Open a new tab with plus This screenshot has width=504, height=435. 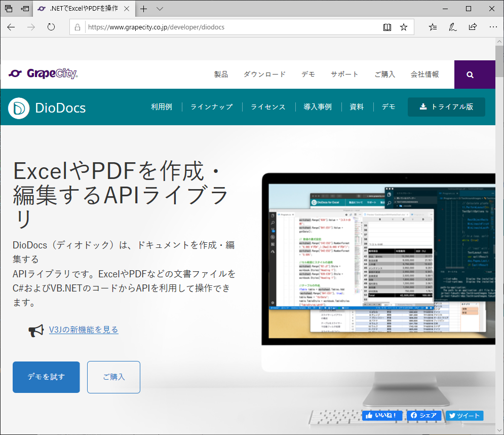point(144,9)
